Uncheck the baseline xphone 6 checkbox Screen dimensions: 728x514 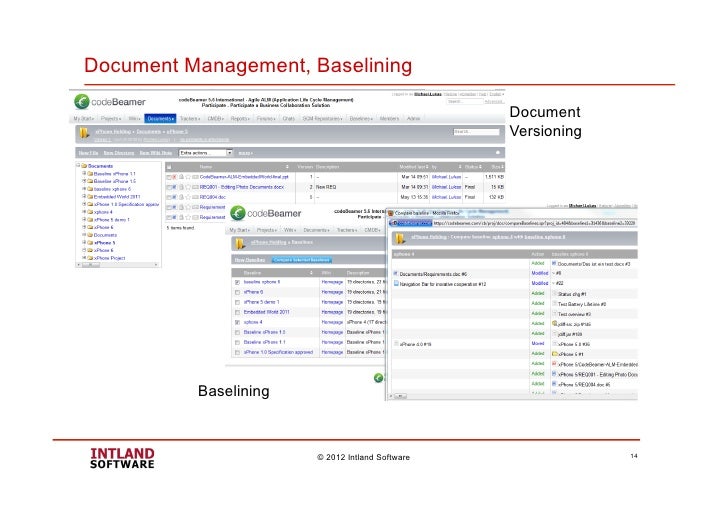(x=237, y=282)
